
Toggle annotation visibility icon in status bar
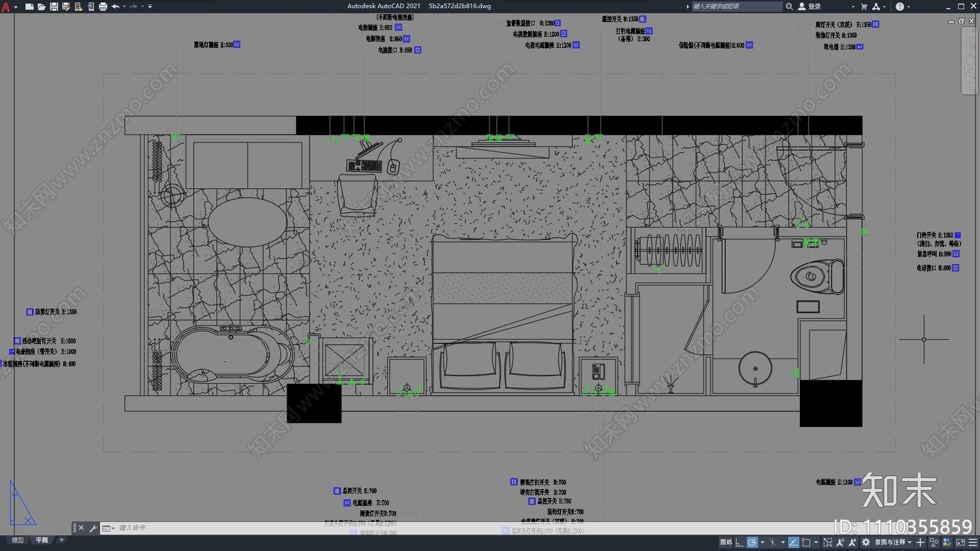coord(840,542)
